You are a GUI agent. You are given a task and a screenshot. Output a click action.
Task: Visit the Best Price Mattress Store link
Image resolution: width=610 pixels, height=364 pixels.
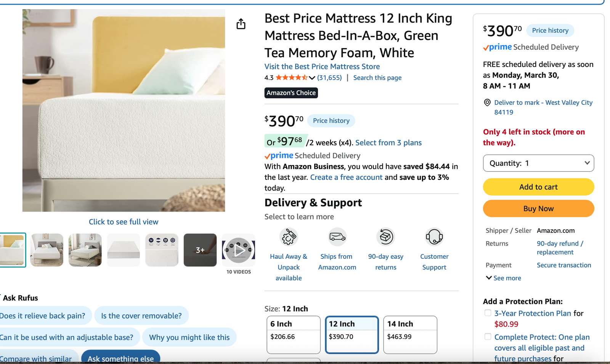(x=321, y=66)
